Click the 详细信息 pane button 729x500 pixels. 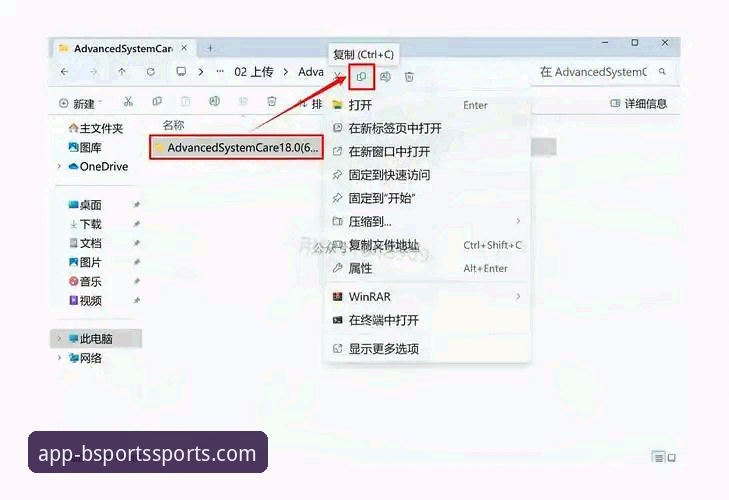click(x=638, y=103)
